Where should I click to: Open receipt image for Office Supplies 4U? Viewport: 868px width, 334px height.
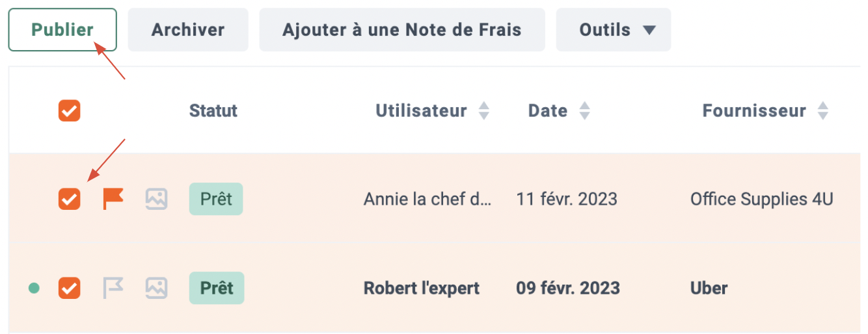(156, 198)
